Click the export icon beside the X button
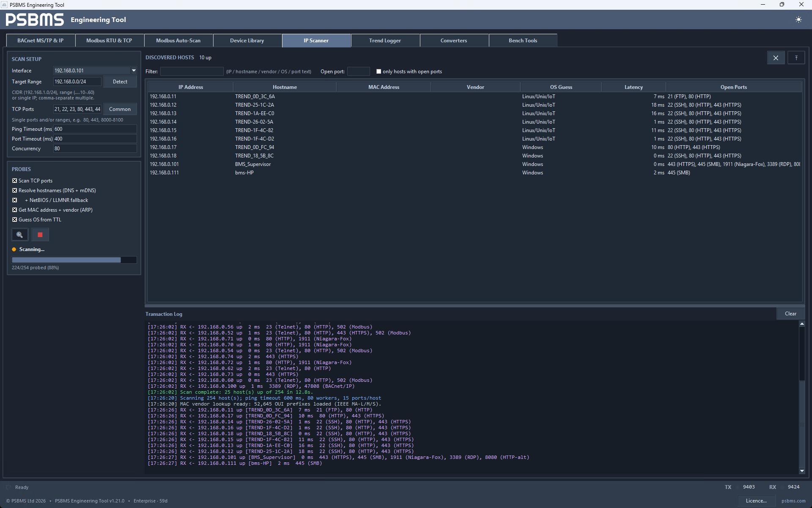Viewport: 812px width, 508px height. (796, 58)
